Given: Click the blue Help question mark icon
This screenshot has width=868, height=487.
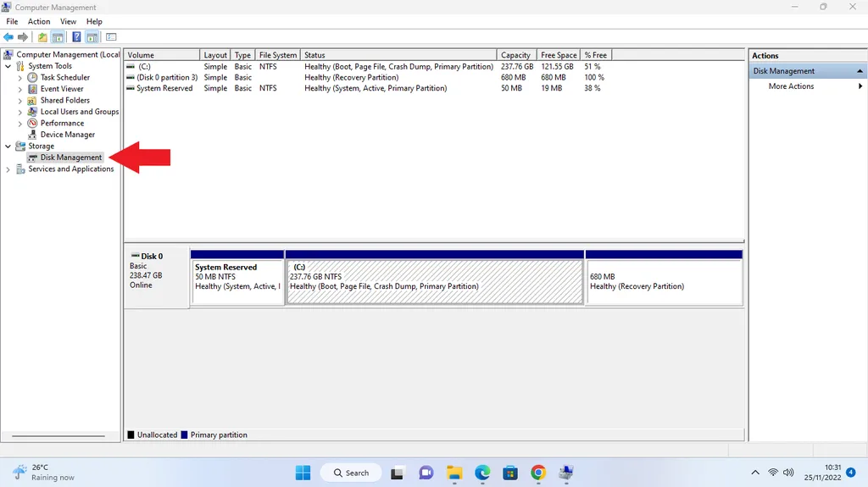Looking at the screenshot, I should pos(76,37).
